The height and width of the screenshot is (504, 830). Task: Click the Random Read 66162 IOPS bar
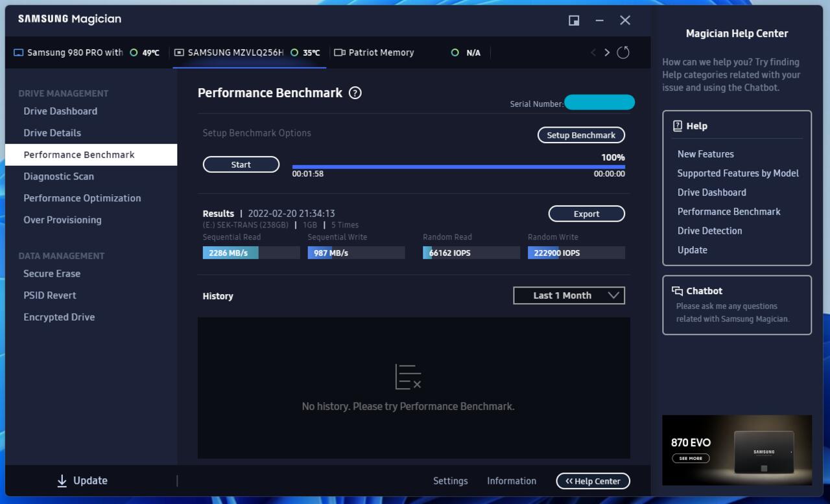471,253
